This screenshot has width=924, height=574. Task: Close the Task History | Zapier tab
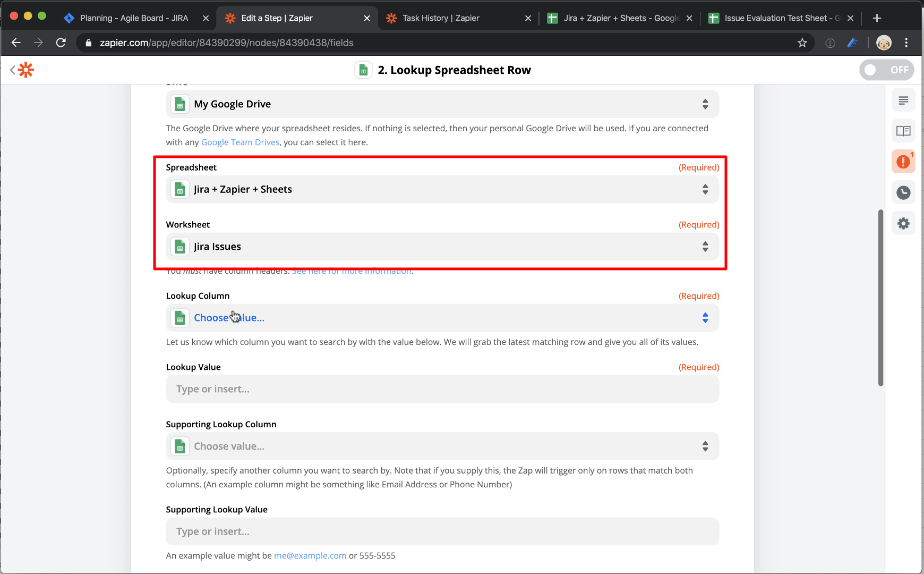tap(528, 18)
